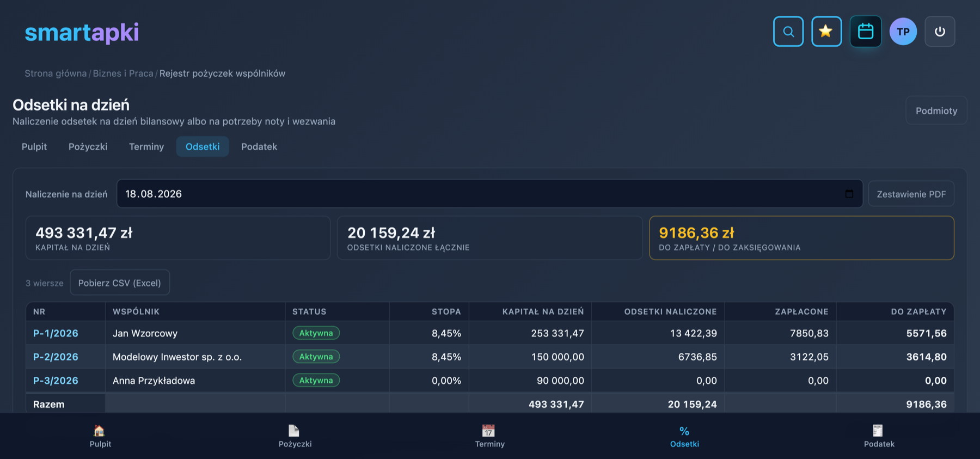The image size is (980, 459).
Task: Click the Do zapłaty highlighted card
Action: (x=801, y=238)
